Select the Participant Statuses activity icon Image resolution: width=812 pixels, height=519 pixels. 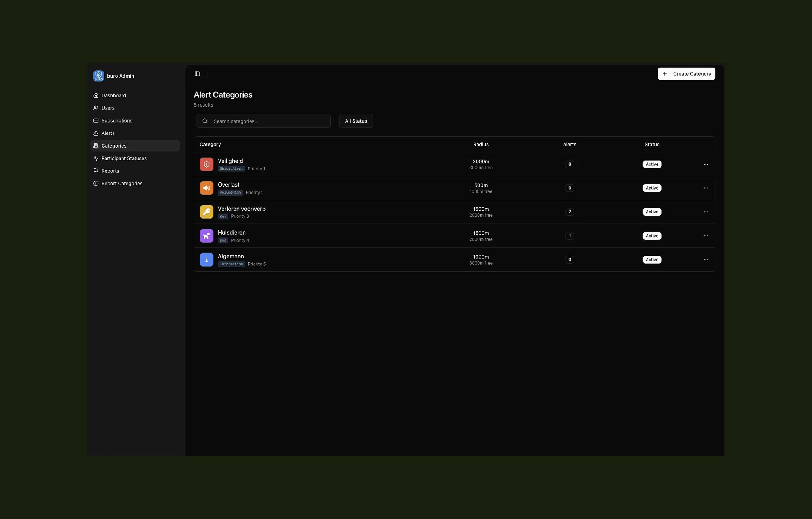pyautogui.click(x=96, y=158)
